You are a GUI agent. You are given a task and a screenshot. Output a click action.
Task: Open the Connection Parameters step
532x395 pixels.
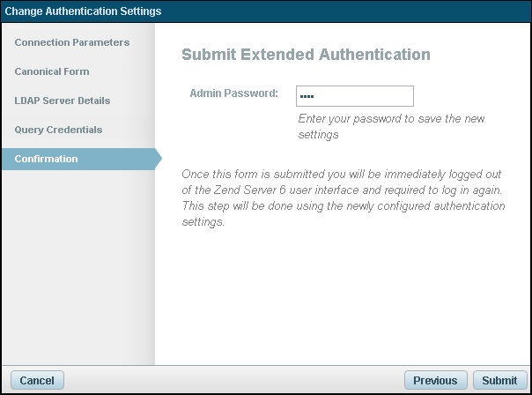pos(72,42)
